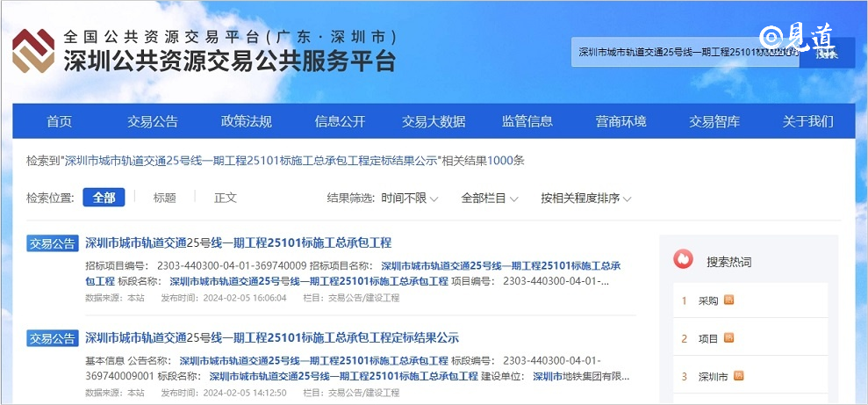Open the 按相关程度排序 sort dropdown

tap(585, 199)
